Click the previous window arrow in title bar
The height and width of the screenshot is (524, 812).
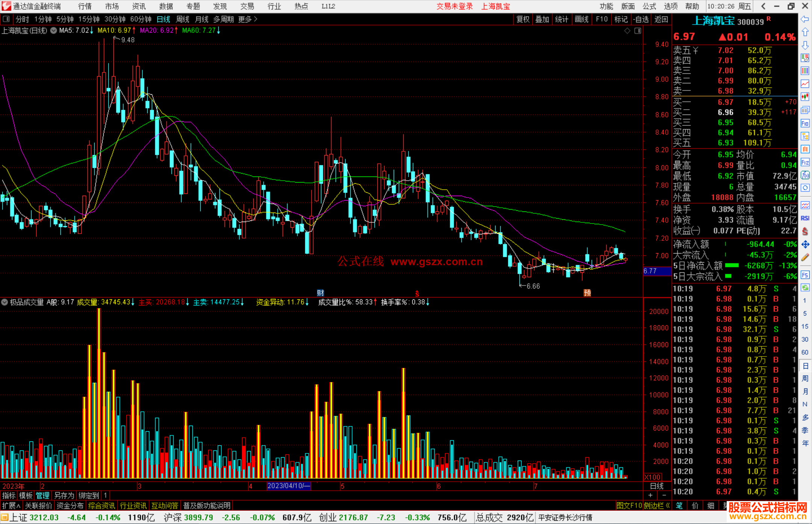coord(763,6)
